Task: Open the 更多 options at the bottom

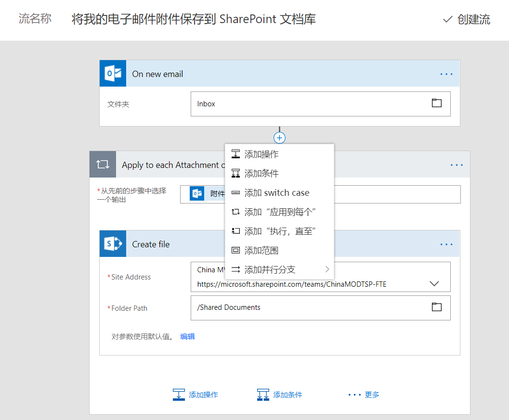Action: tap(364, 395)
